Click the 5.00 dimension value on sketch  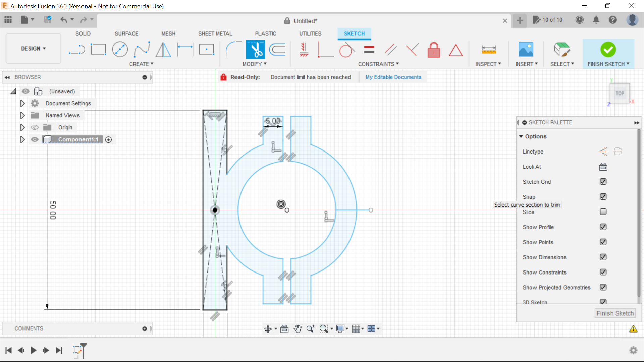click(273, 121)
